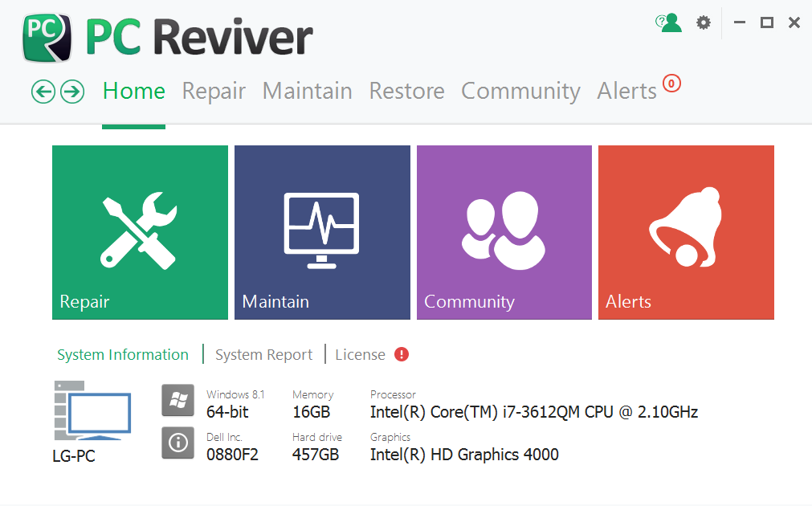Switch to the Maintain tab
This screenshot has width=812, height=506.
(308, 91)
